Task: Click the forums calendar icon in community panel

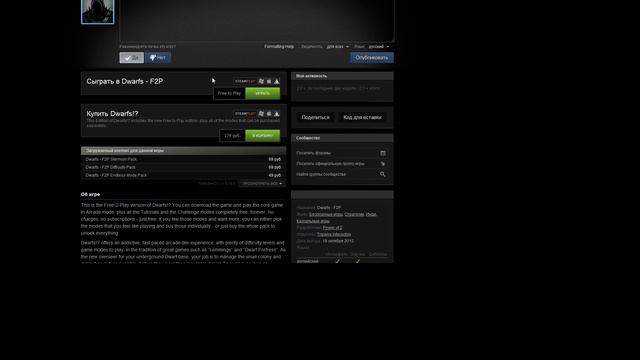Action: pos(383,153)
